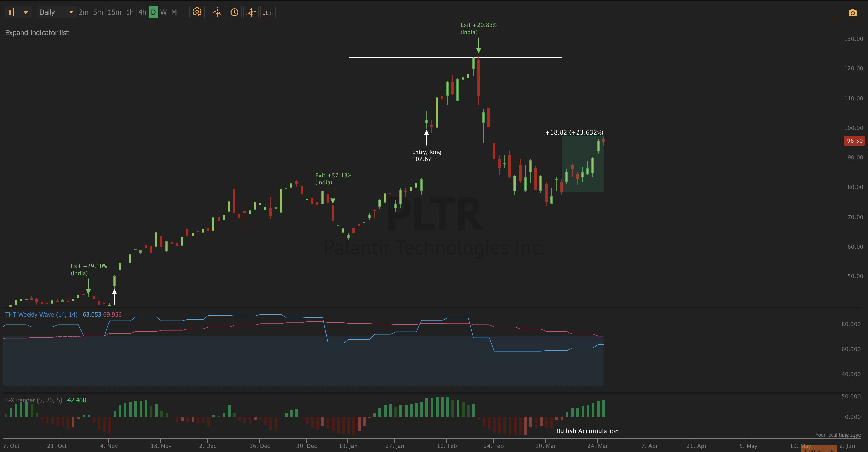
Task: Toggle the crosshair cursor icon
Action: pos(251,12)
